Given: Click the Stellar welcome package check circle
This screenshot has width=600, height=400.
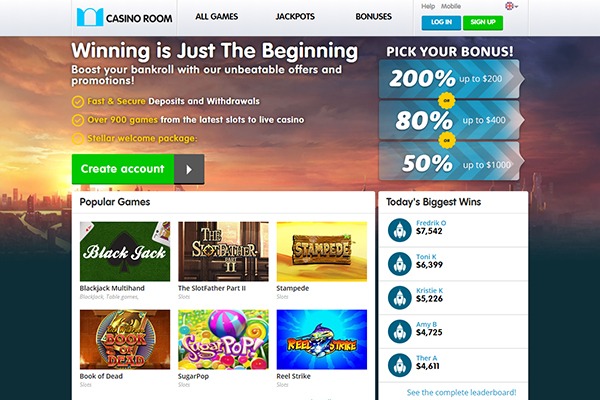Looking at the screenshot, I should point(78,139).
